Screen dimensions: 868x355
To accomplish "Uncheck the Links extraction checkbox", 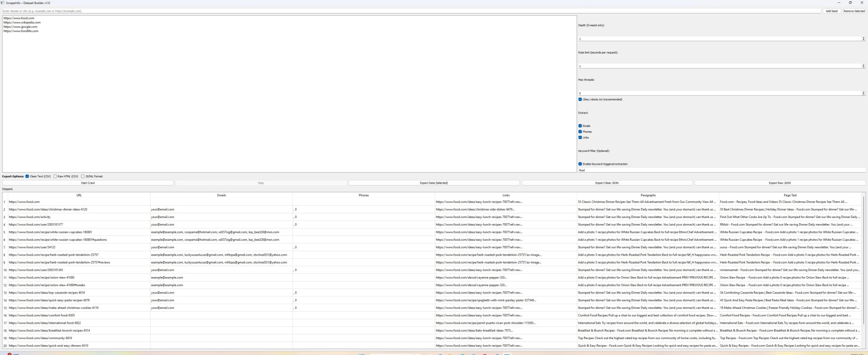I will tap(580, 137).
